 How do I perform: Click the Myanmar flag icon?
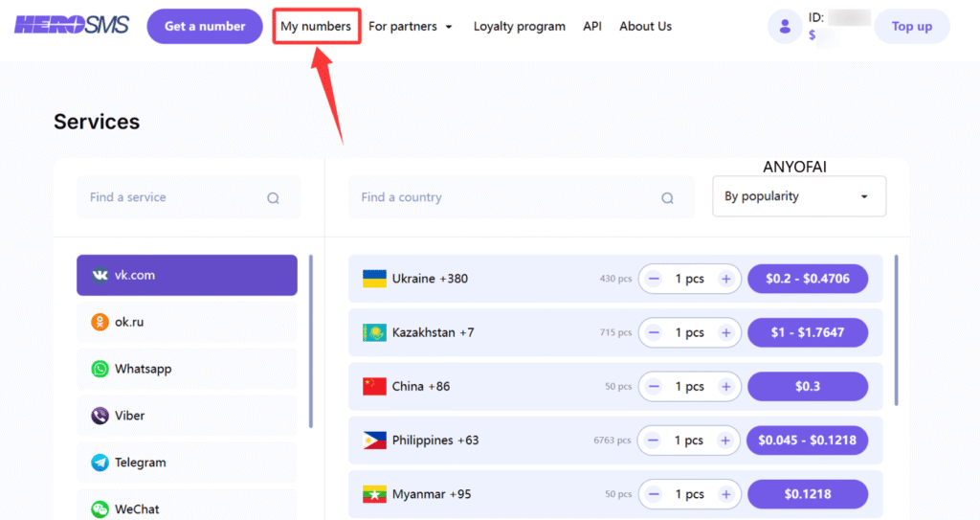pyautogui.click(x=374, y=494)
